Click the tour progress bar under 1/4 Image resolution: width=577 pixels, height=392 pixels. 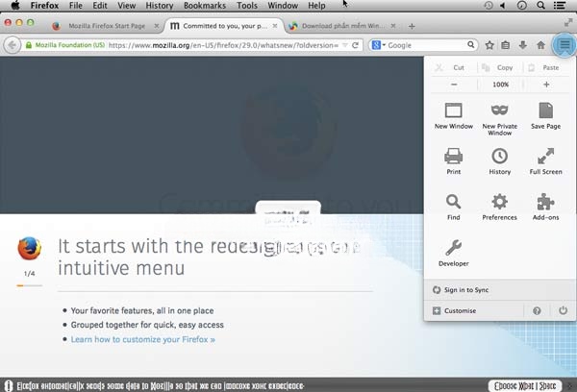[x=30, y=285]
